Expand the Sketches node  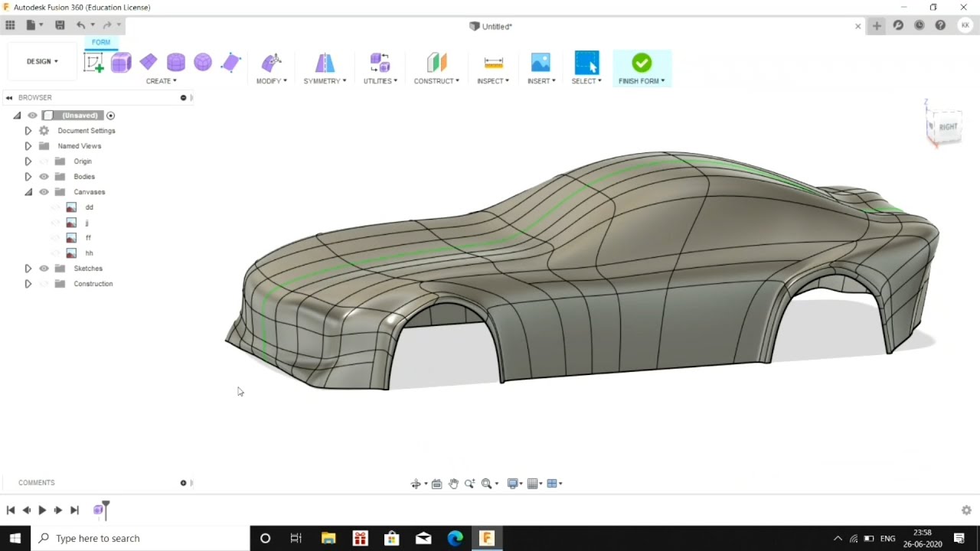[x=28, y=269]
